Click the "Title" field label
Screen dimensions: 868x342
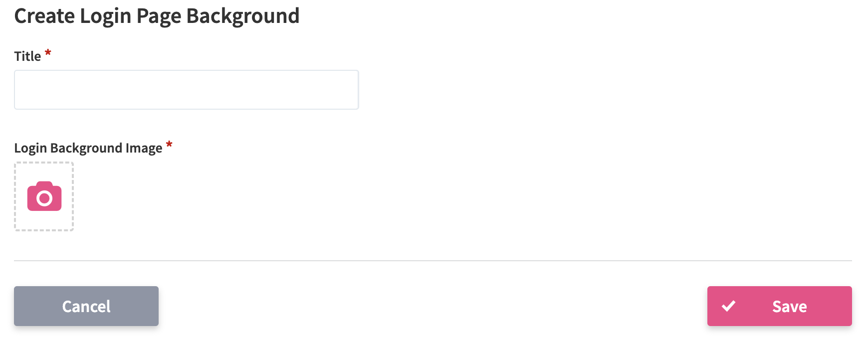[x=27, y=56]
